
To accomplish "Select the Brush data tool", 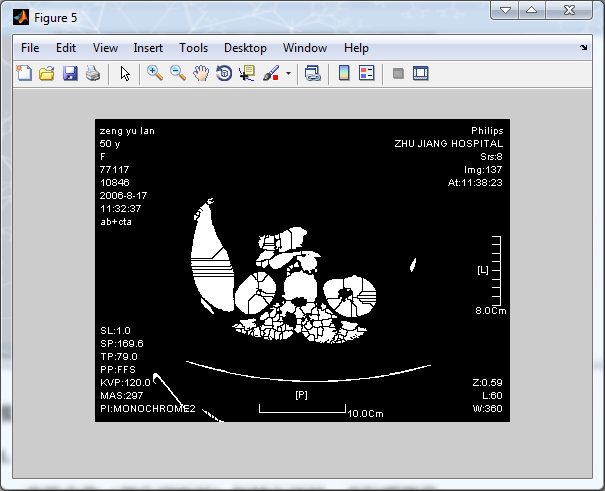I will (x=271, y=73).
